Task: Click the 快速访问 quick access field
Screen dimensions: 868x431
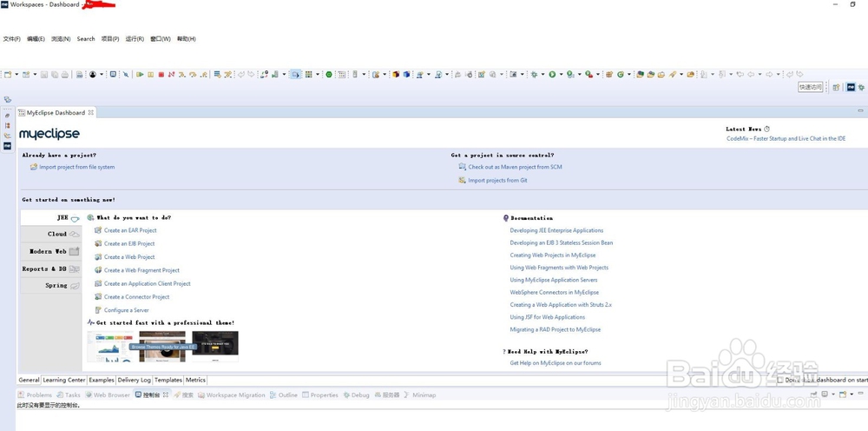Action: click(811, 87)
